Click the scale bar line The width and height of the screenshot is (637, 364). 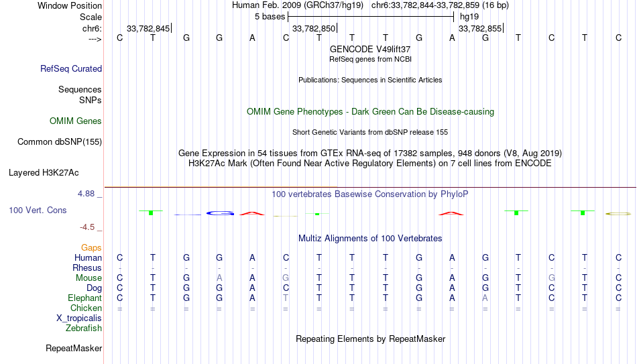371,17
